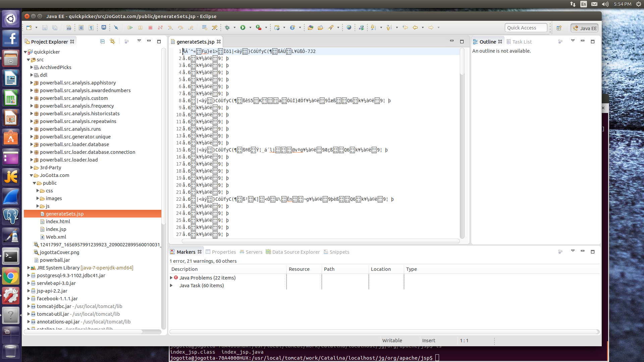The height and width of the screenshot is (362, 644).
Task: Select the Java EE perspective button
Action: click(x=585, y=28)
